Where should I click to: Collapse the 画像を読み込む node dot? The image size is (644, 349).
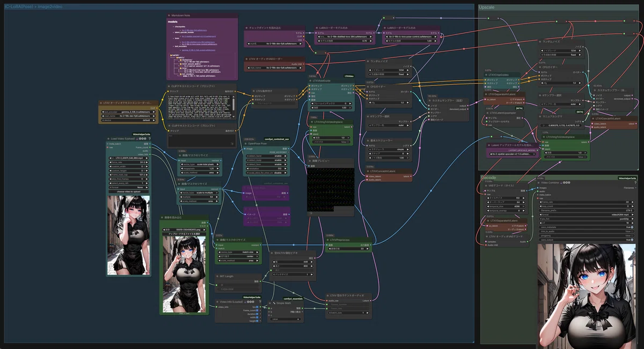[x=163, y=218]
